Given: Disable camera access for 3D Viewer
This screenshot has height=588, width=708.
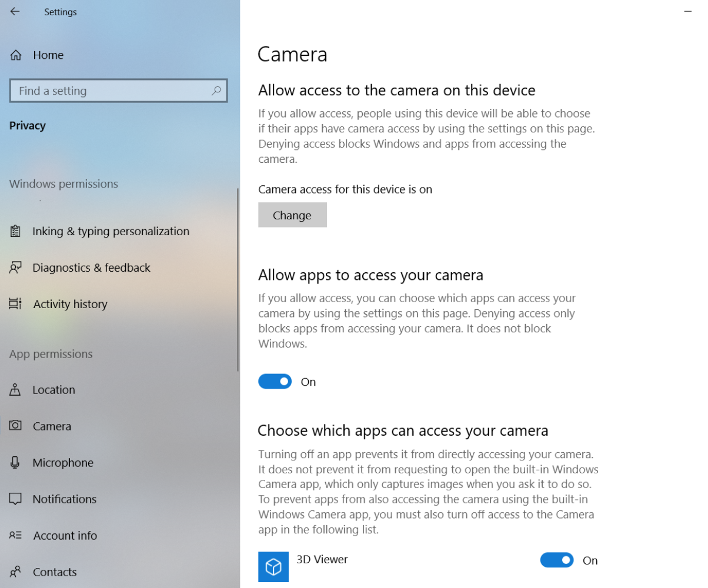Looking at the screenshot, I should click(x=557, y=560).
